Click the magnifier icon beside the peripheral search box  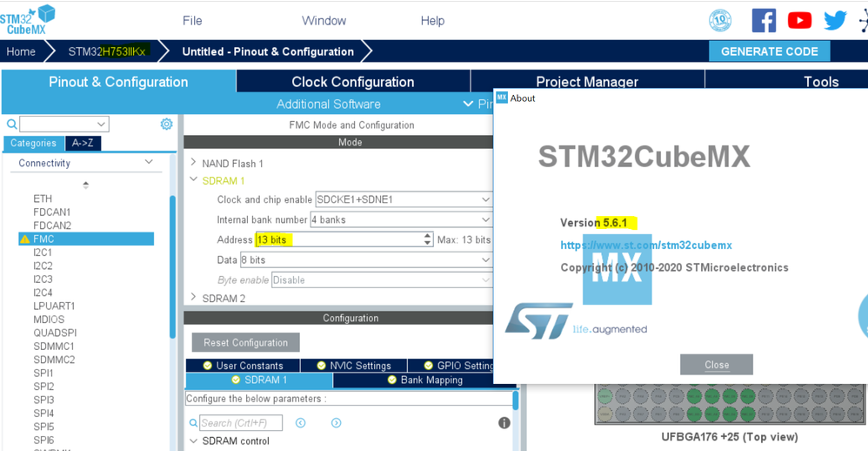click(11, 125)
